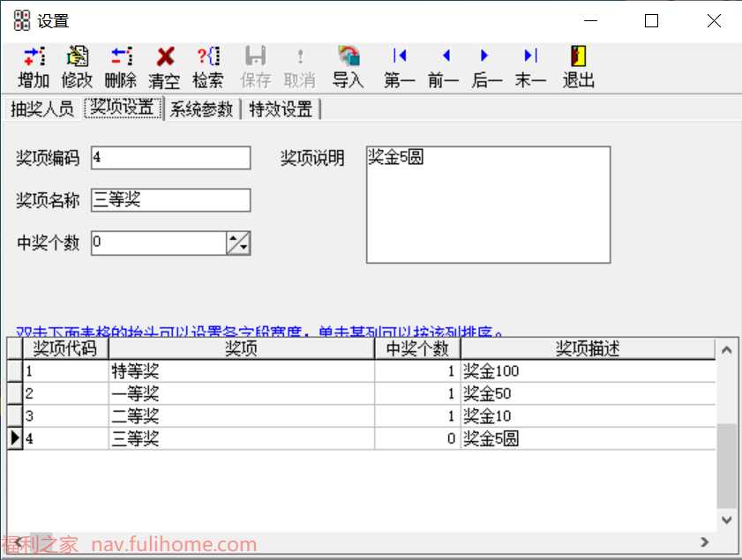Click the 增加 (Add) toolbar icon
742x560 pixels.
click(34, 58)
